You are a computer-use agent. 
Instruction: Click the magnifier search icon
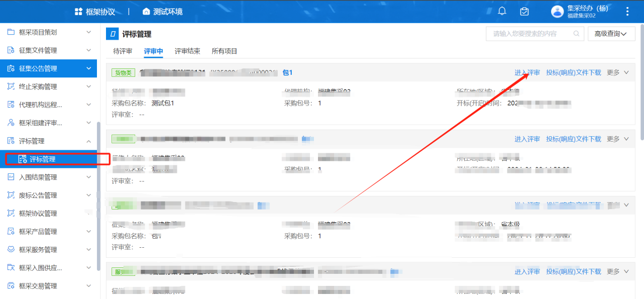coord(576,34)
